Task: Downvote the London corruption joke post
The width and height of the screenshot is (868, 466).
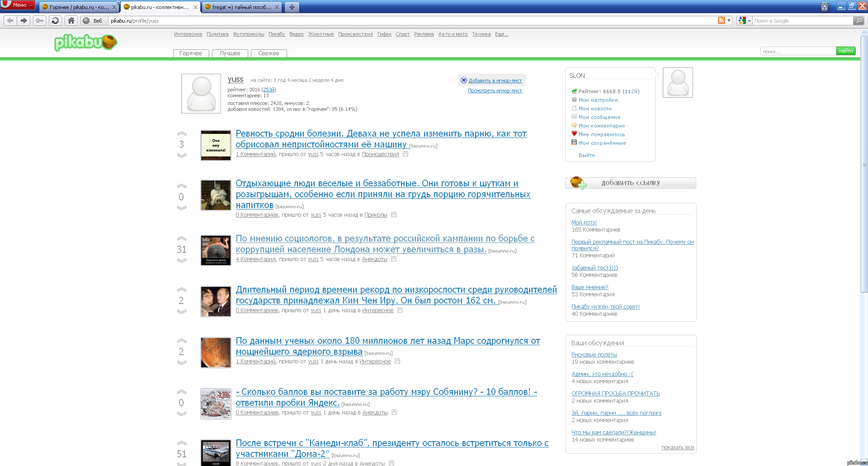Action: 182,261
